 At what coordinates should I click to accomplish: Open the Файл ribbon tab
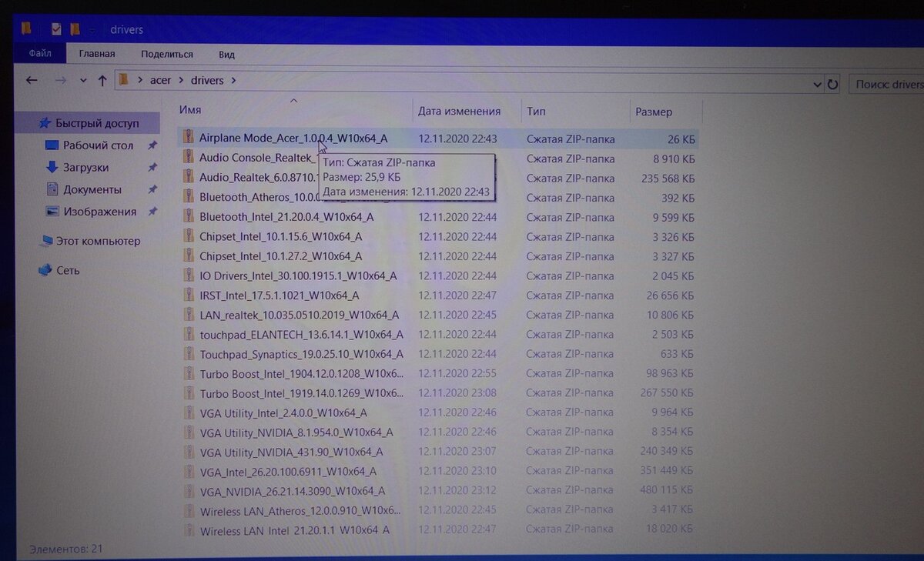point(40,54)
